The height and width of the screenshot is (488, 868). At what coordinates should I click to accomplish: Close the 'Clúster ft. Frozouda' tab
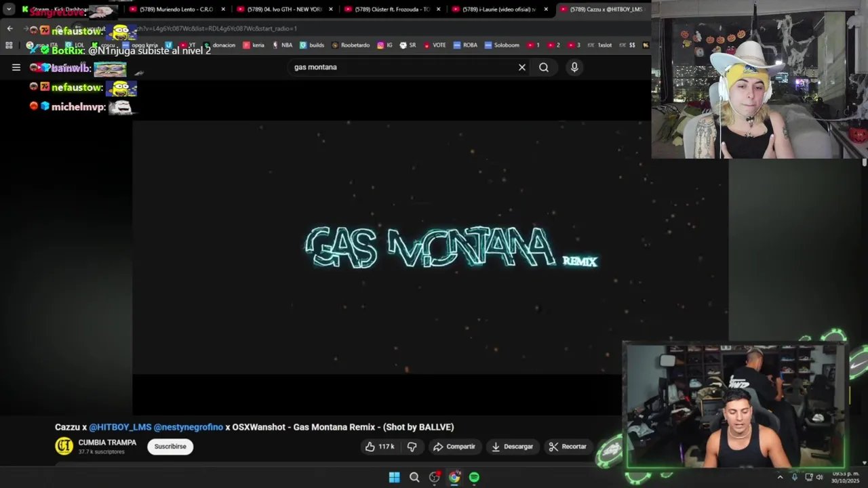[439, 9]
